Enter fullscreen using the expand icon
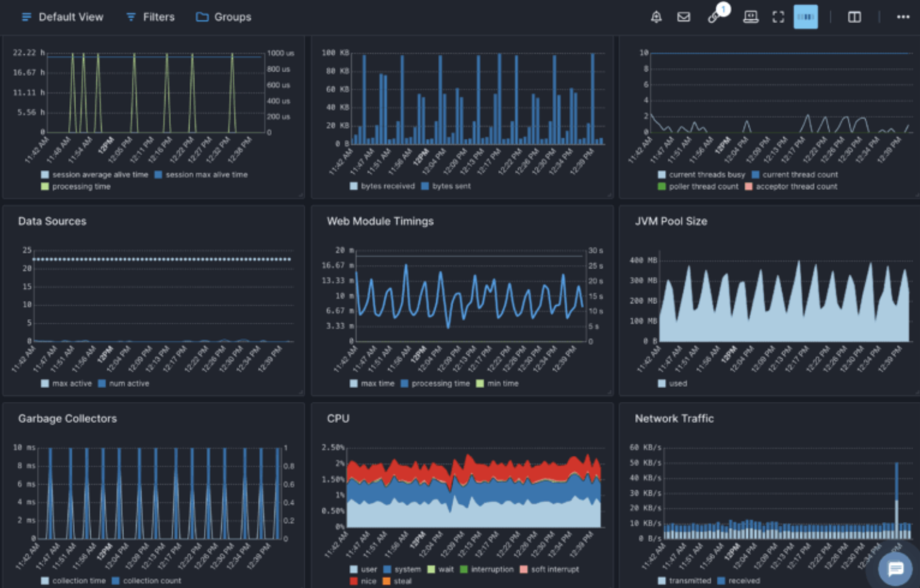The height and width of the screenshot is (588, 920). (778, 17)
